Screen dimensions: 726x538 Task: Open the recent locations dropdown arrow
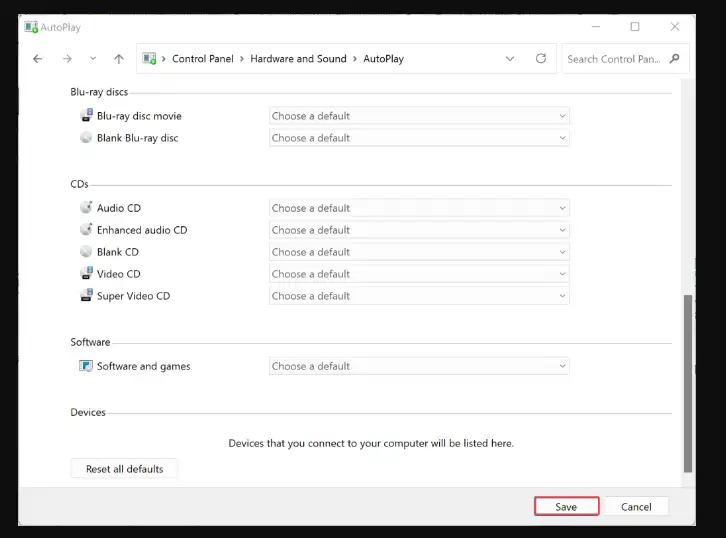point(93,58)
